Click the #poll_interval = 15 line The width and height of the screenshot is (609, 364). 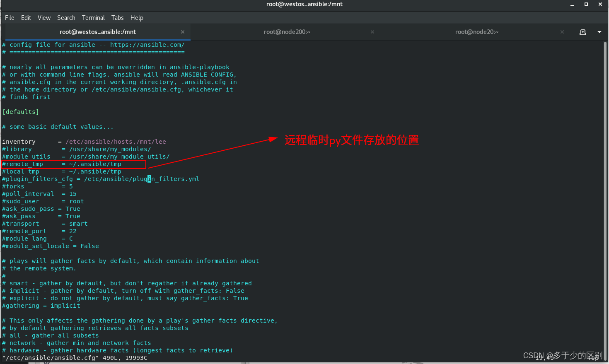click(39, 194)
